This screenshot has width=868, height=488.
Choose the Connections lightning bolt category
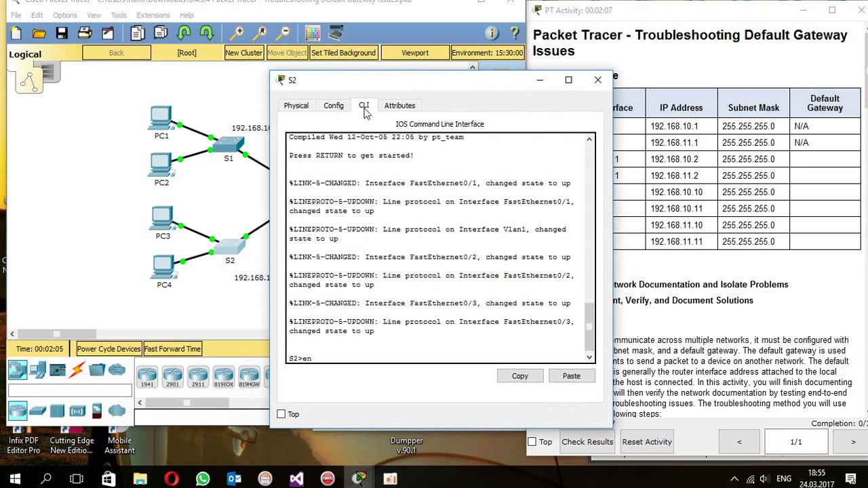coord(77,369)
